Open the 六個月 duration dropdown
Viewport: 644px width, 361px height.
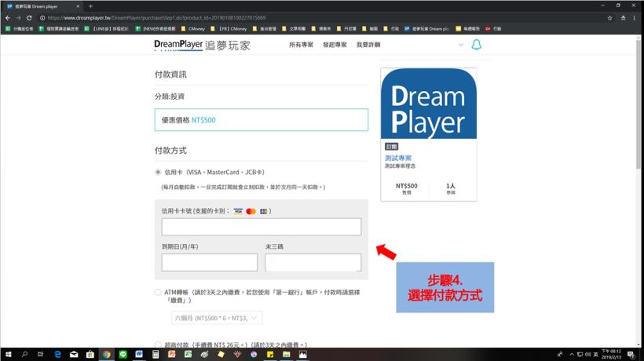[217, 318]
